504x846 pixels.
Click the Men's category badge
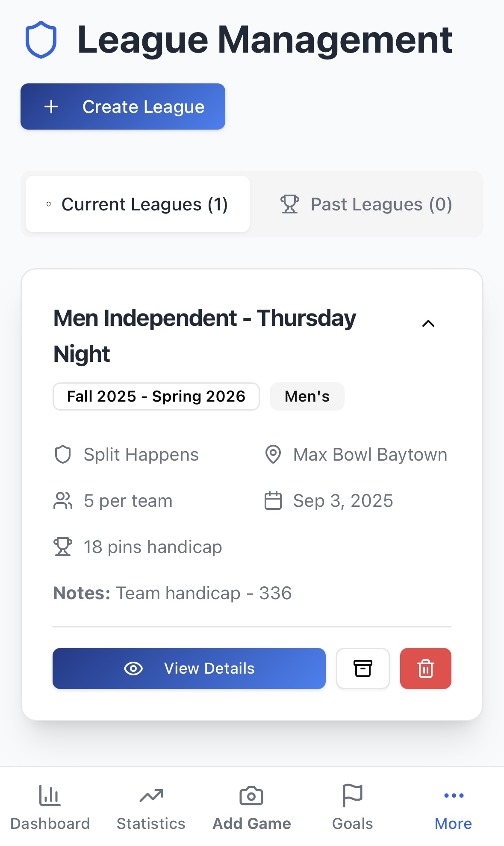pyautogui.click(x=307, y=396)
